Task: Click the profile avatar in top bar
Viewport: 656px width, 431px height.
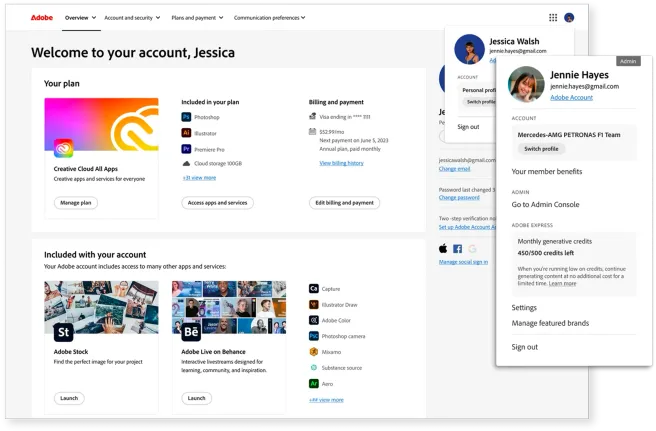Action: coord(569,18)
